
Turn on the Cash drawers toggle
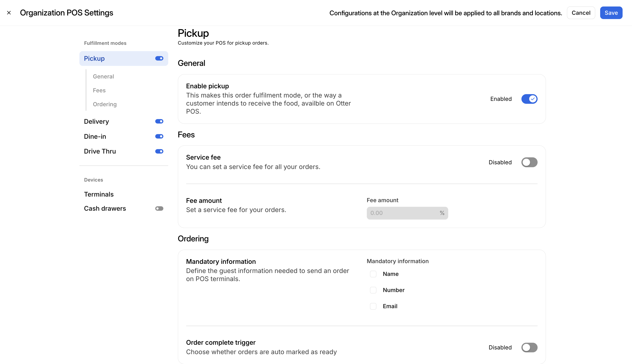pos(159,208)
